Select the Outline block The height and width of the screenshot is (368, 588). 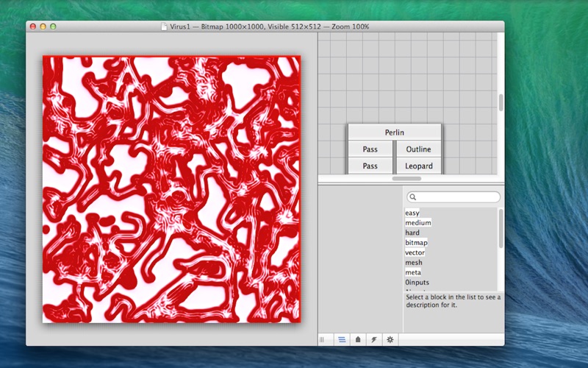[419, 149]
